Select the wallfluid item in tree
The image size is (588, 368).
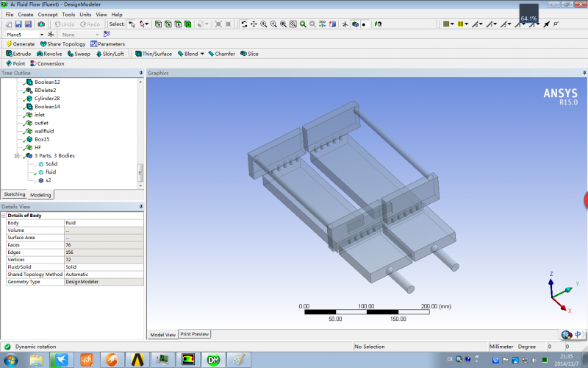coord(44,131)
